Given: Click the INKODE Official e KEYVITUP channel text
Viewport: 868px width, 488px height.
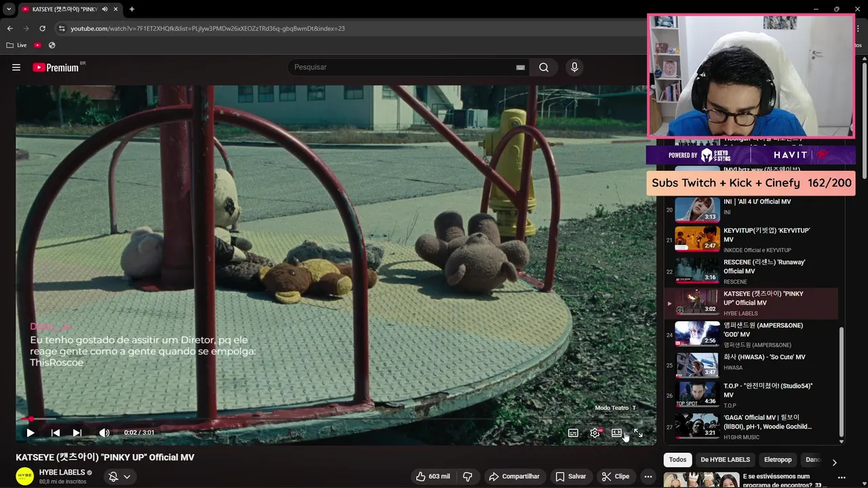Looking at the screenshot, I should click(757, 250).
